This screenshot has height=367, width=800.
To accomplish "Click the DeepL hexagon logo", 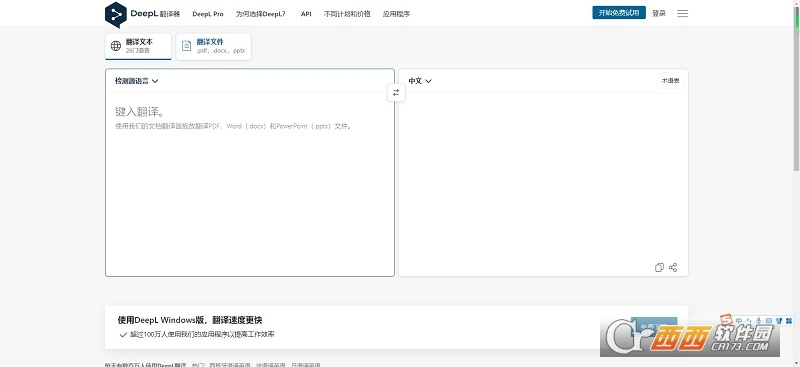I will pos(115,14).
